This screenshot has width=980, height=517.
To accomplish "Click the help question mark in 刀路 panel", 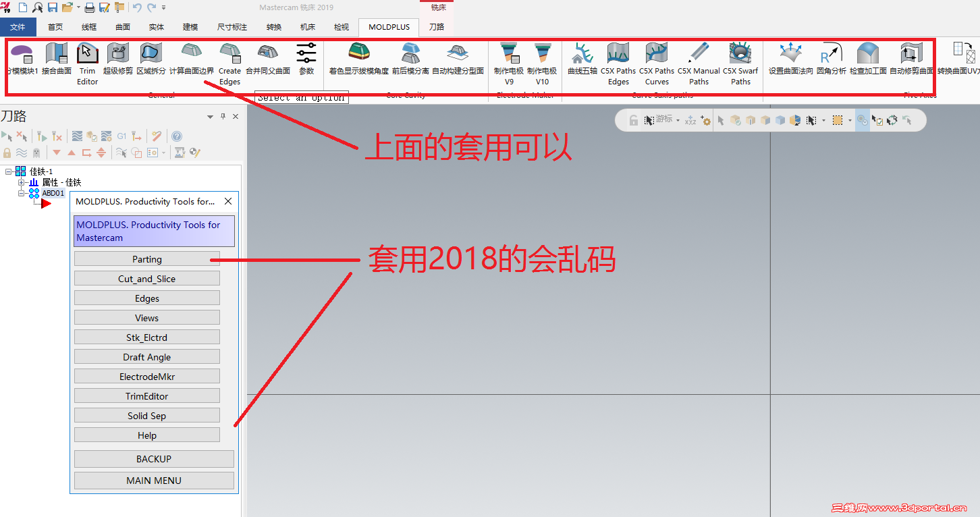I will click(x=177, y=136).
